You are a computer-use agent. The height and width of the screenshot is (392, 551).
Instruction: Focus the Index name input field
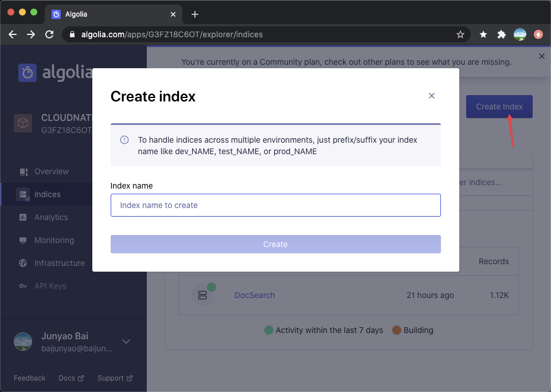pos(275,205)
